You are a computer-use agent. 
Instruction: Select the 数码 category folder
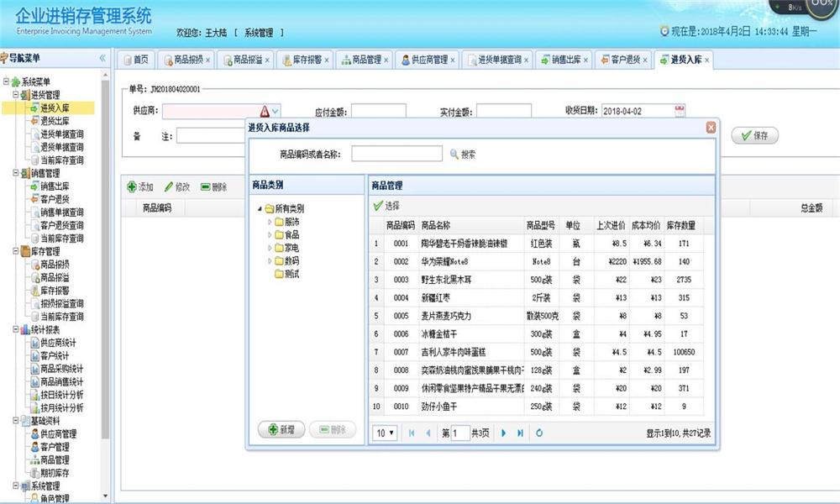(287, 261)
